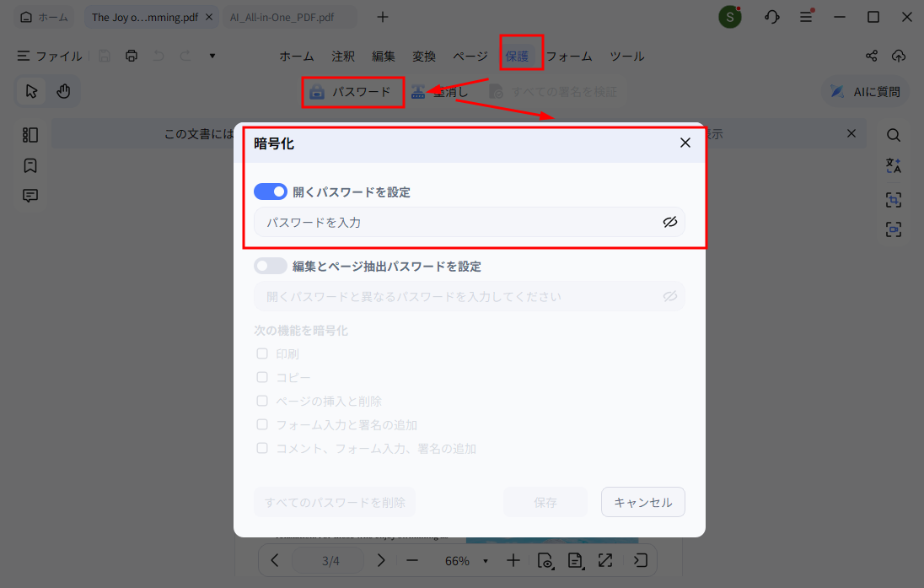Click inside the password input field

455,222
